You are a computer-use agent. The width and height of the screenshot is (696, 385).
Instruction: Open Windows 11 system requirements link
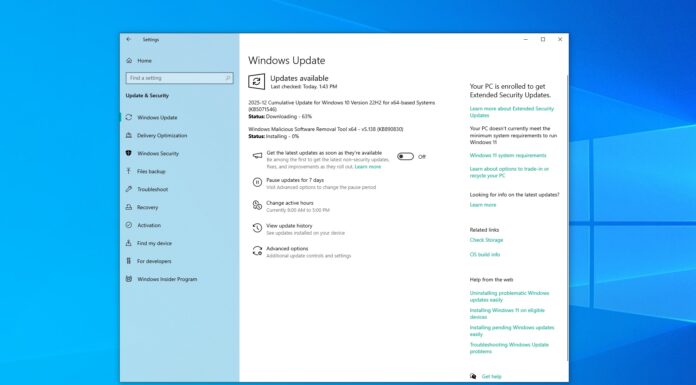click(508, 155)
